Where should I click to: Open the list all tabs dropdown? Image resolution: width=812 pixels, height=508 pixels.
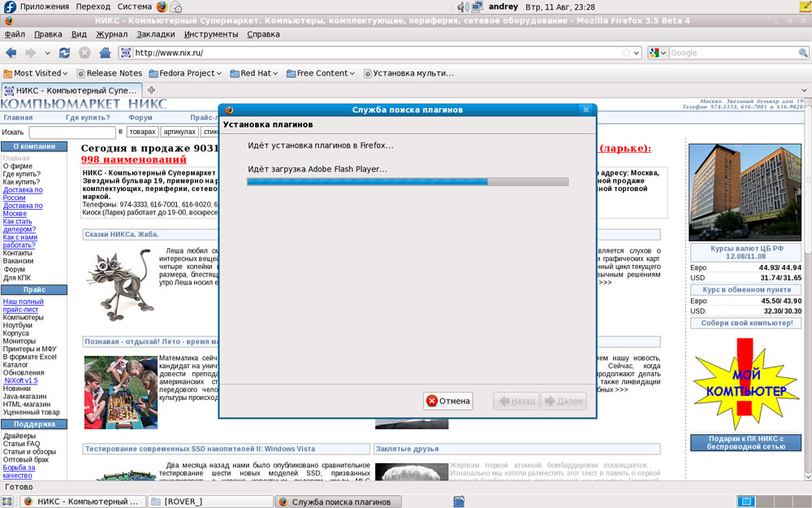[804, 90]
